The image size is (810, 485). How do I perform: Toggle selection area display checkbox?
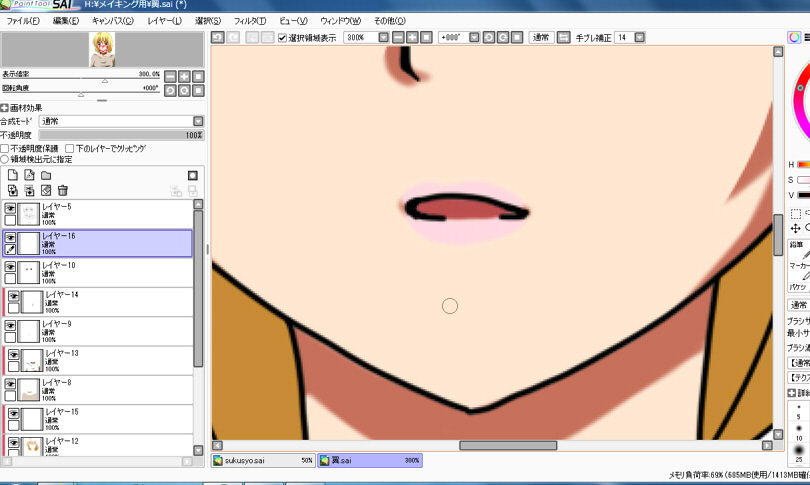[x=282, y=38]
